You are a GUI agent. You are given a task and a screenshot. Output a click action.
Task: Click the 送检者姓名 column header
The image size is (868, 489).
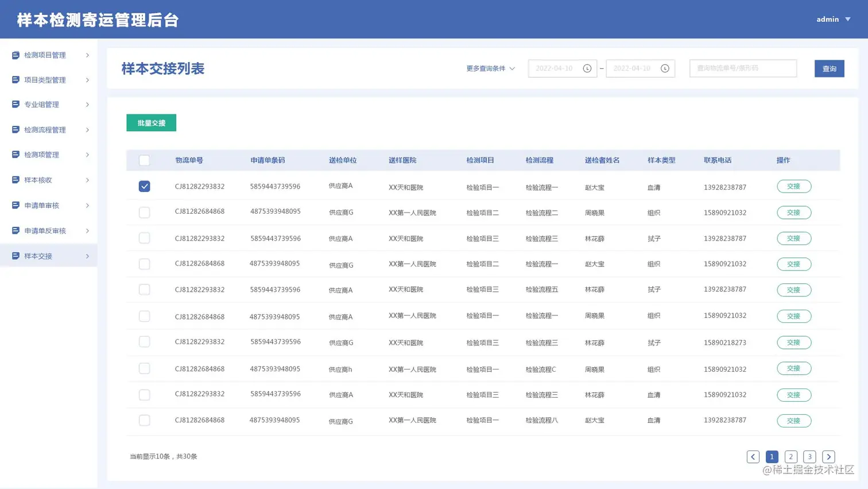602,160
